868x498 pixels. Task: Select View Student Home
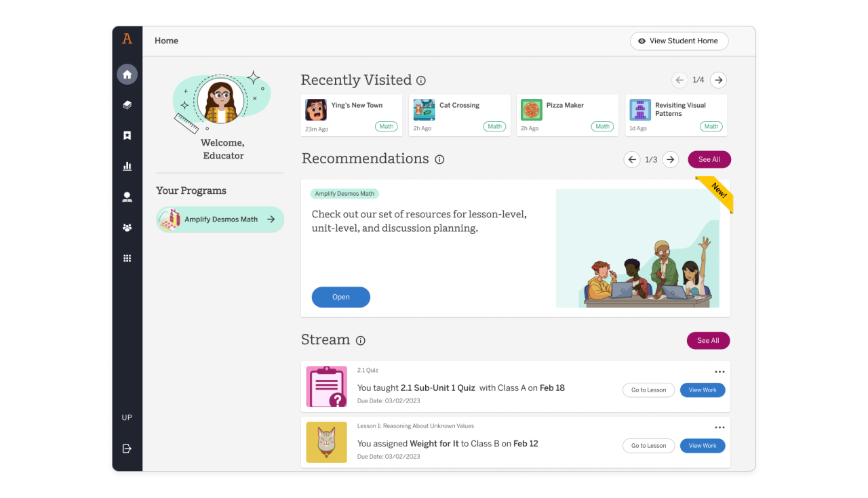point(679,41)
